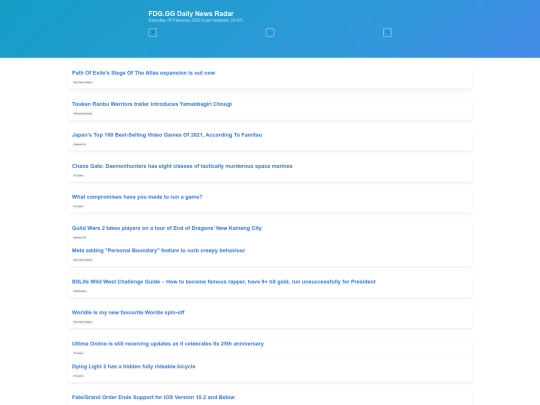Click PC Gamer tag under Chaos Gate headline

[78, 175]
